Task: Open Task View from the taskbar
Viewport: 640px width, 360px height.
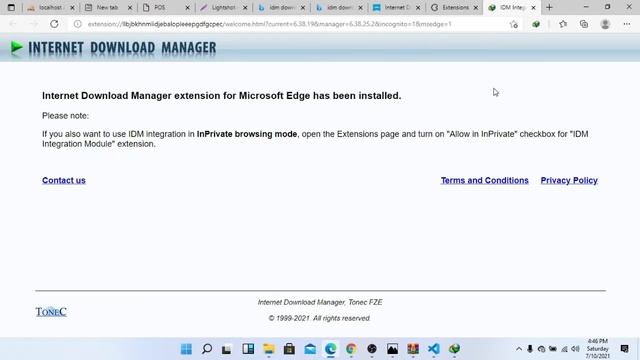Action: pyautogui.click(x=227, y=349)
